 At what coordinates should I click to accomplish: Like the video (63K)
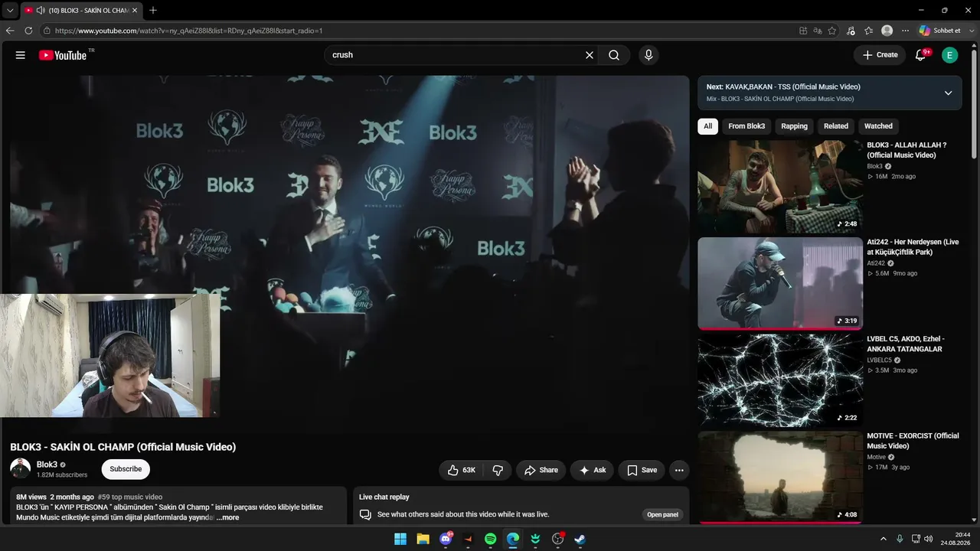pyautogui.click(x=462, y=470)
